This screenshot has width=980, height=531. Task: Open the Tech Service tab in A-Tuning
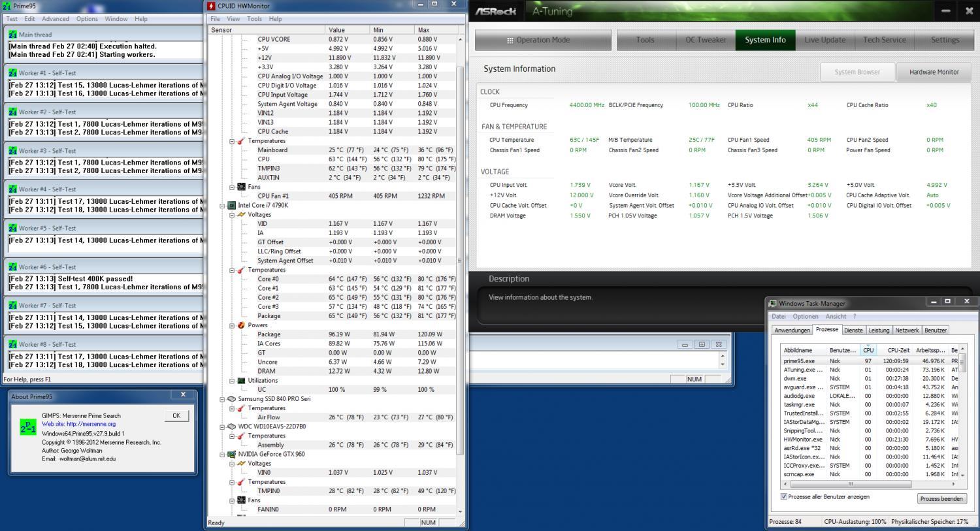884,40
